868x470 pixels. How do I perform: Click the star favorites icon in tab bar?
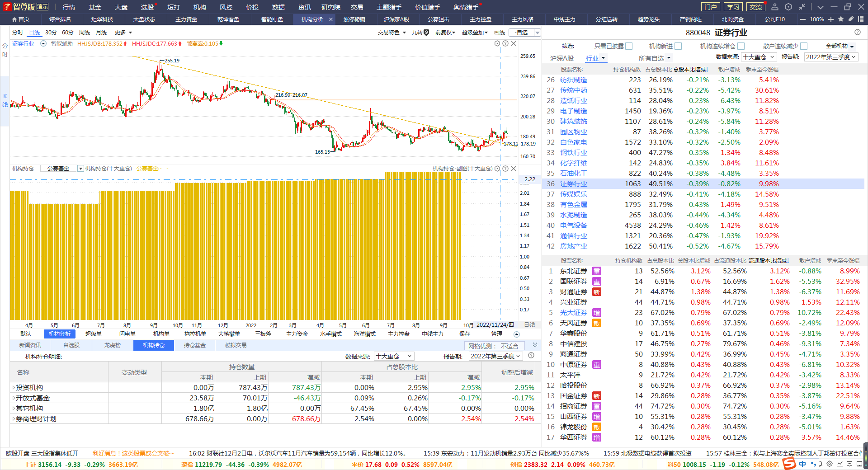[x=841, y=19]
